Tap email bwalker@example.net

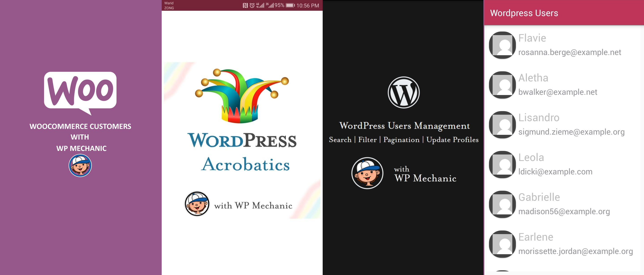(558, 92)
